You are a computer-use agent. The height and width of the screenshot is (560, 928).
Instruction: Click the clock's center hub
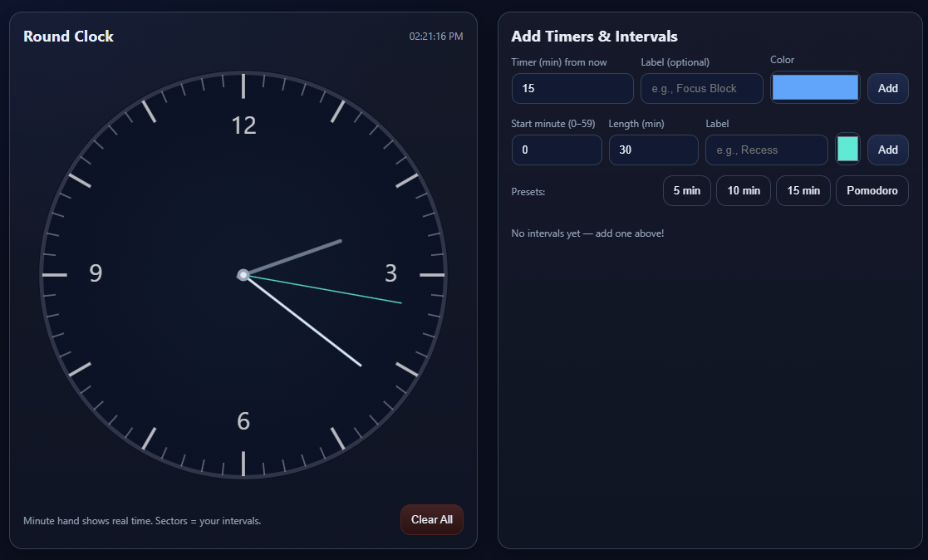243,274
